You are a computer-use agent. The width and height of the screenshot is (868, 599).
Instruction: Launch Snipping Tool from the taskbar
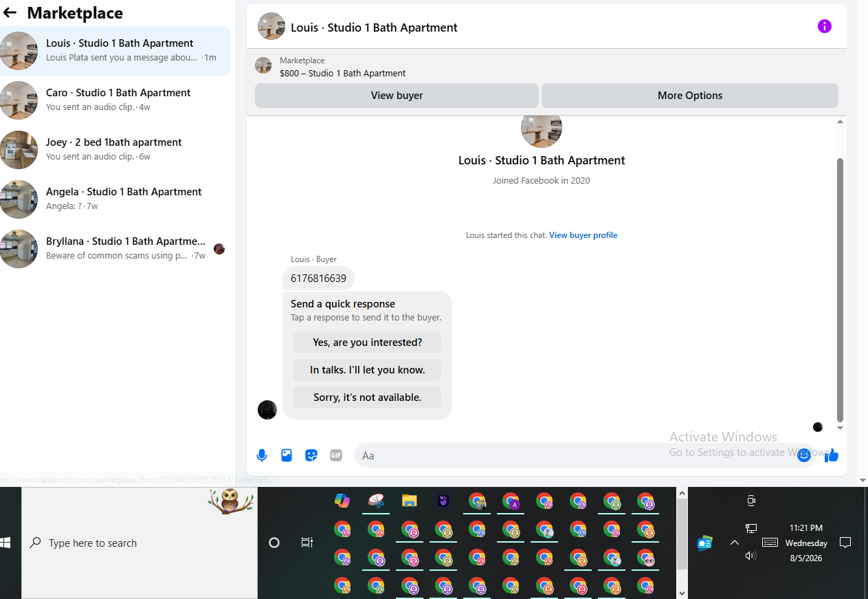376,501
